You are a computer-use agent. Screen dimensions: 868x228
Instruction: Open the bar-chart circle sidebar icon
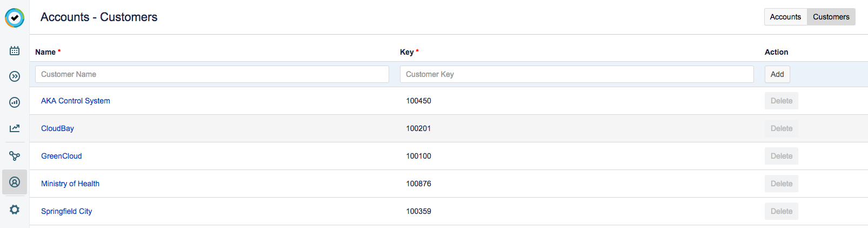pyautogui.click(x=15, y=102)
